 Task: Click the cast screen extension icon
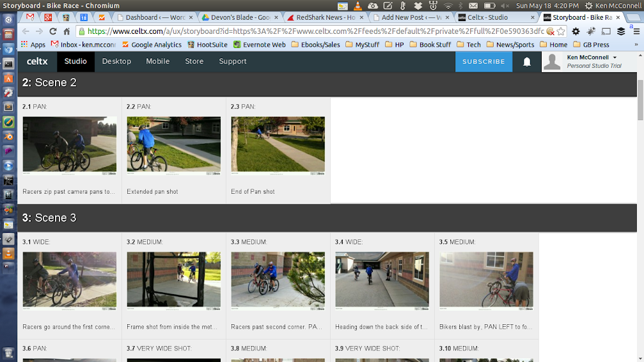click(606, 31)
